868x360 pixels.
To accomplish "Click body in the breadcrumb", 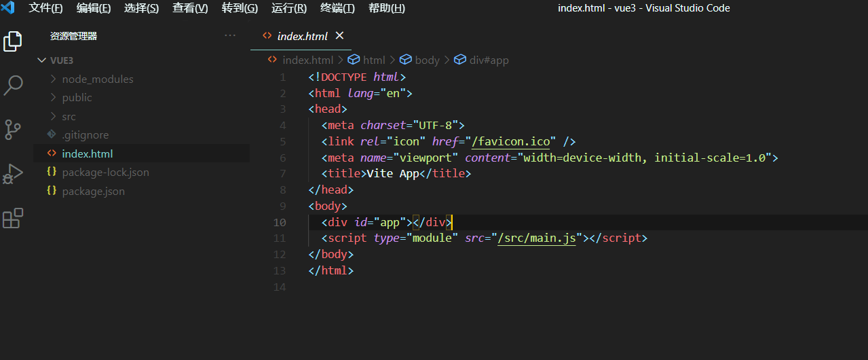I will coord(427,60).
